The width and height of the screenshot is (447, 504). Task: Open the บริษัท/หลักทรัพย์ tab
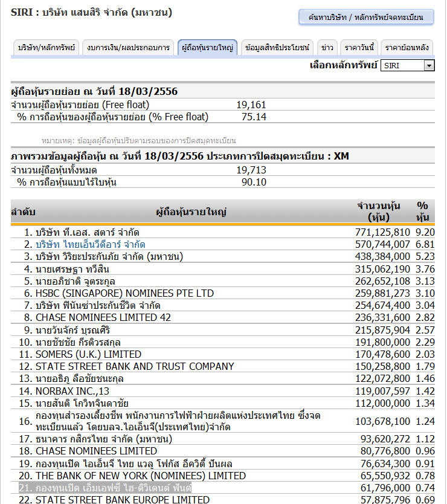(47, 48)
